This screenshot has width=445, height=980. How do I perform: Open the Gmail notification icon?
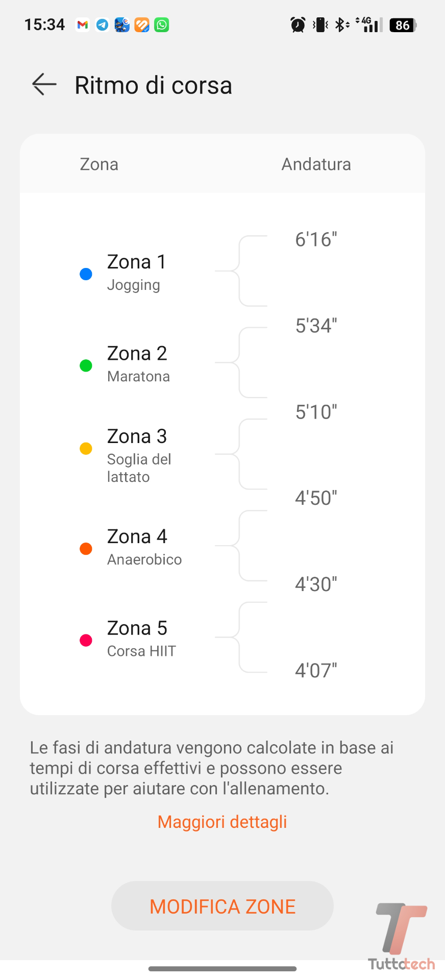coord(83,24)
